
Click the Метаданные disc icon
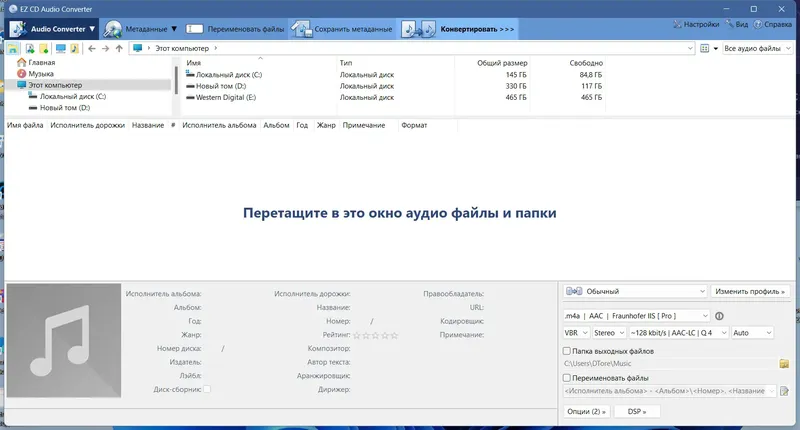pos(112,29)
